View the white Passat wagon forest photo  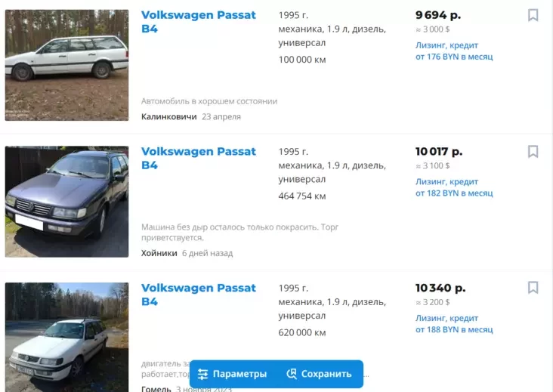tap(66, 65)
